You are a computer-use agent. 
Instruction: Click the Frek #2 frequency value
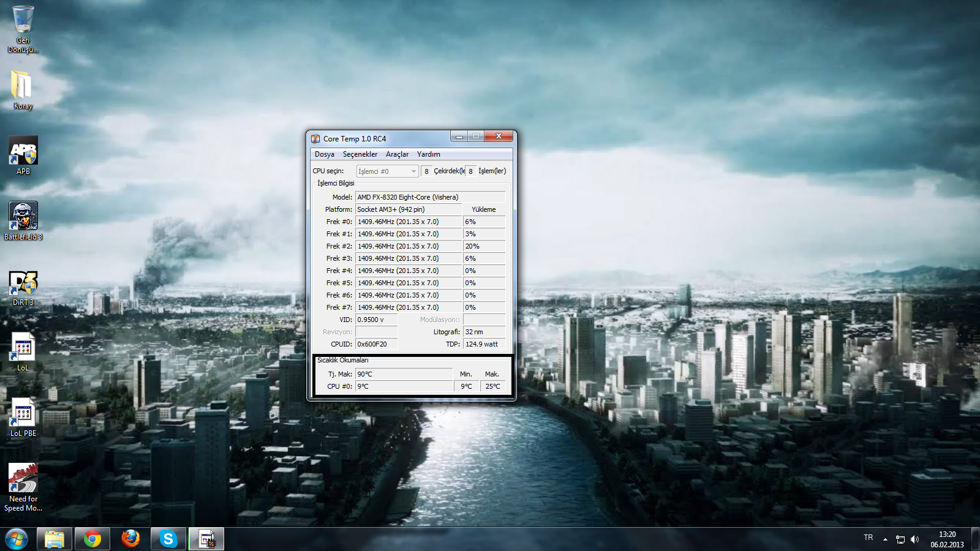408,246
